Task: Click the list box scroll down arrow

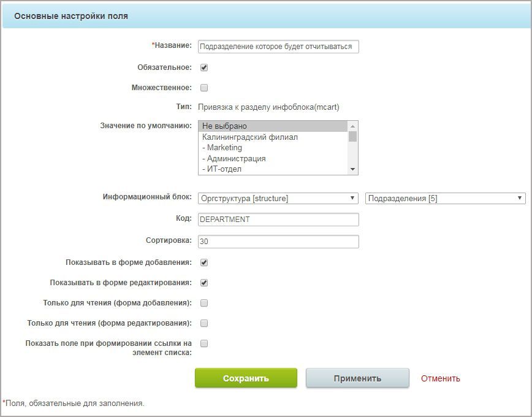Action: tap(352, 169)
